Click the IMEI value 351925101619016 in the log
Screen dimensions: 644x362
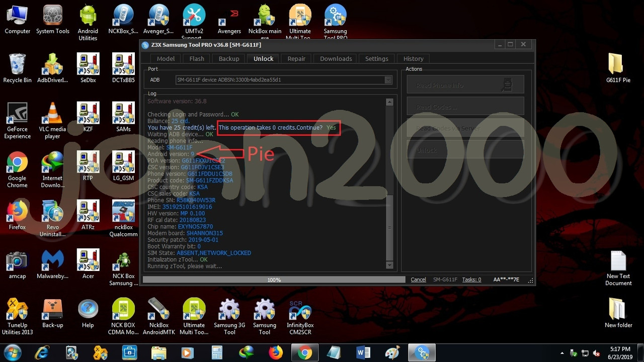point(187,207)
